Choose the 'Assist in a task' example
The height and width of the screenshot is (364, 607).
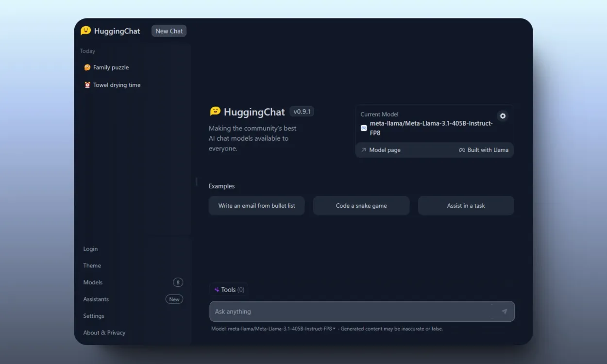(x=466, y=206)
